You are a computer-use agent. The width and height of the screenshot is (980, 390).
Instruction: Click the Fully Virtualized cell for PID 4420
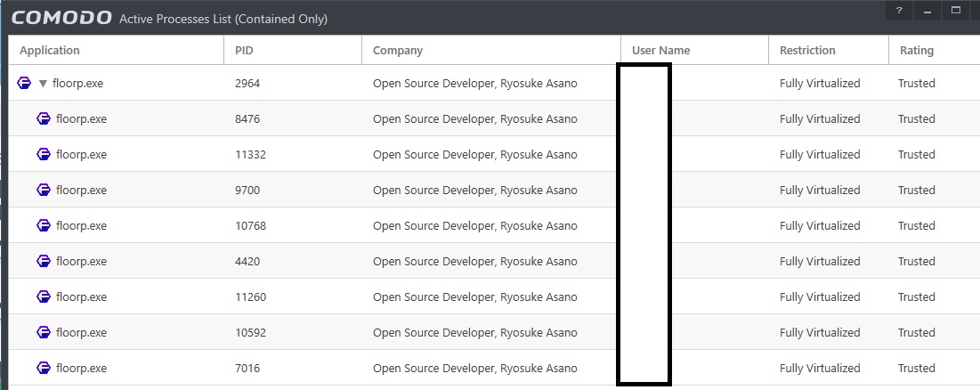coord(820,261)
